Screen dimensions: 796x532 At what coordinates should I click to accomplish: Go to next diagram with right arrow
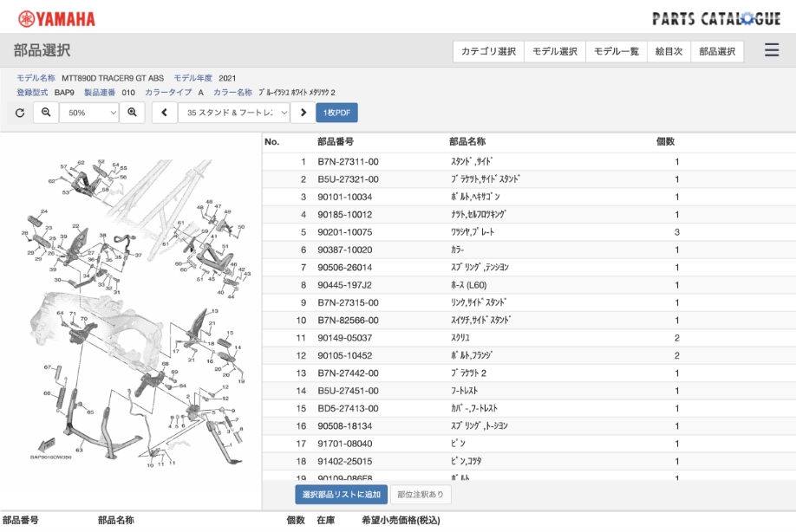(x=303, y=113)
